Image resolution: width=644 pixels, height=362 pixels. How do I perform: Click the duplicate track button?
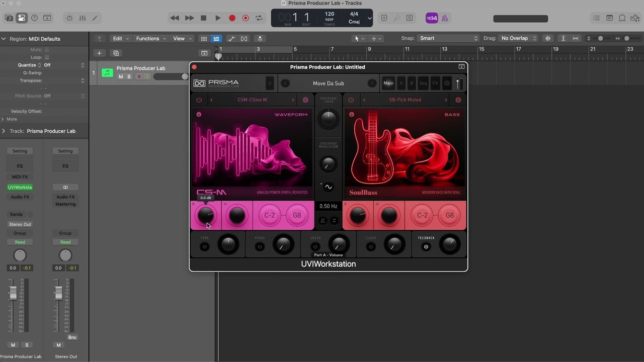tap(116, 53)
